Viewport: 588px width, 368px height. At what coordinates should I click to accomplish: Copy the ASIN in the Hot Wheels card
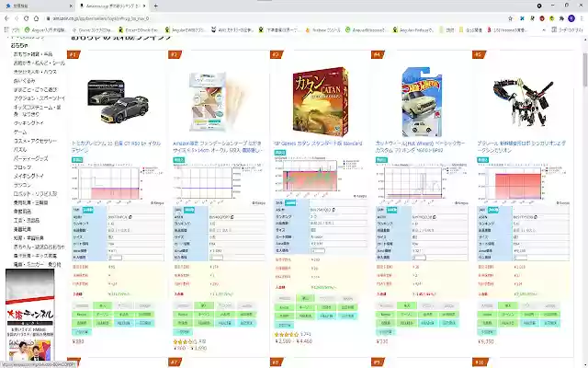pos(435,217)
